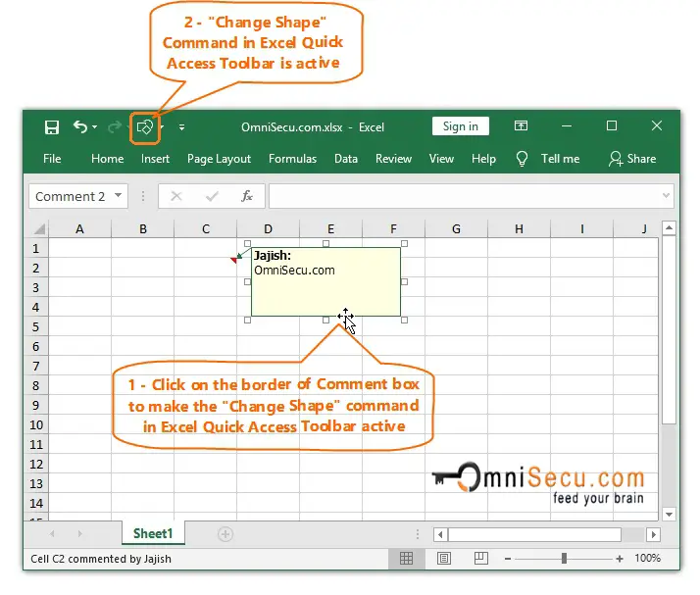Screen dimensions: 700x595
Task: Click the Jajish comment text box
Action: pyautogui.click(x=325, y=281)
